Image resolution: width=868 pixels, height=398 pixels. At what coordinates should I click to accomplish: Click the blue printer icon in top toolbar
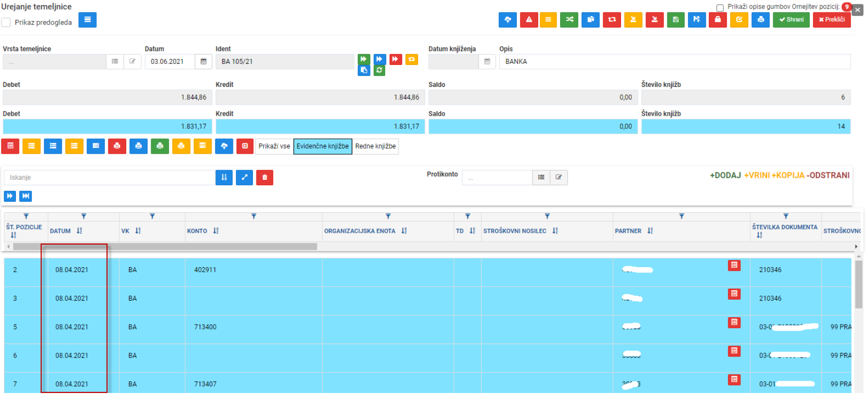click(x=761, y=19)
